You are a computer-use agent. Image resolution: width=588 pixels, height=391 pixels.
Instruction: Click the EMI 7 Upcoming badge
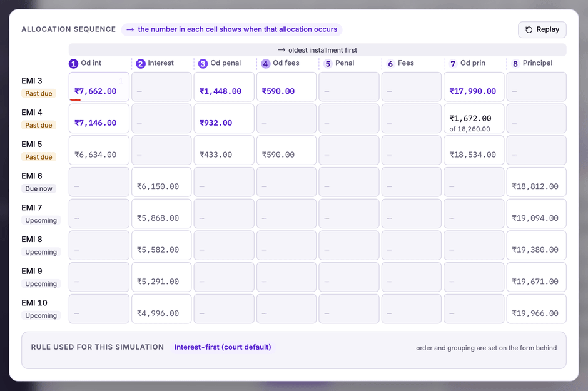click(41, 220)
